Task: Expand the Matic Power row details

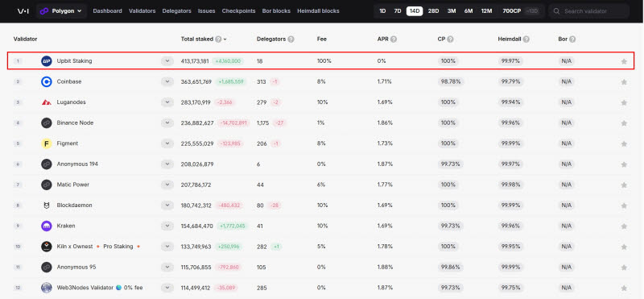Action: [167, 185]
